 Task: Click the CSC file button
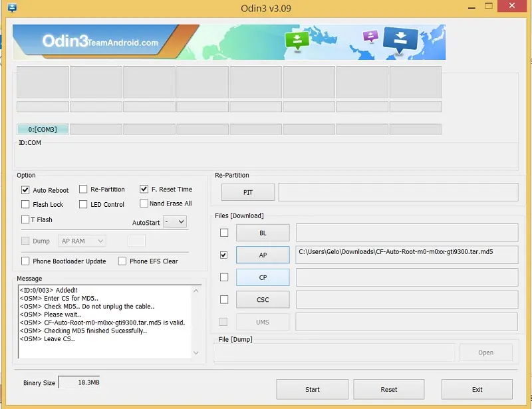(263, 300)
